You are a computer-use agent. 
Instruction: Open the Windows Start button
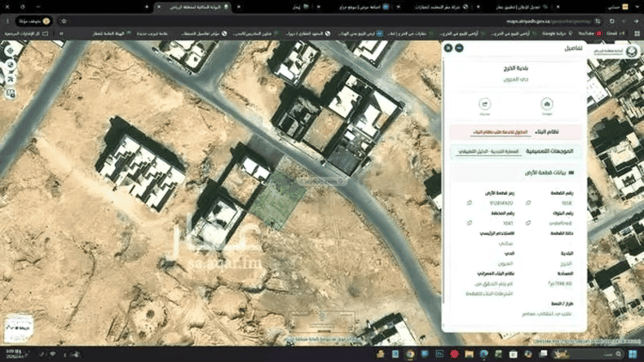point(633,353)
